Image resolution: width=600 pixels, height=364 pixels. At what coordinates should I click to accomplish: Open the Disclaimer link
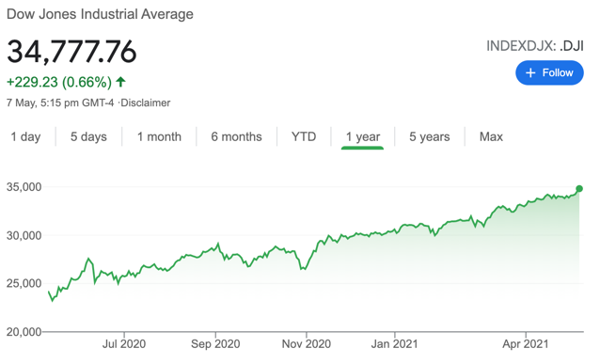pyautogui.click(x=146, y=103)
